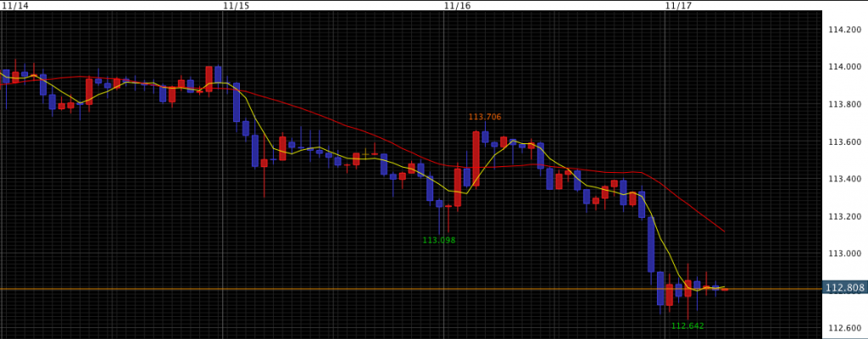
Task: Click the tall red candle below 113.706
Action: click(476, 158)
